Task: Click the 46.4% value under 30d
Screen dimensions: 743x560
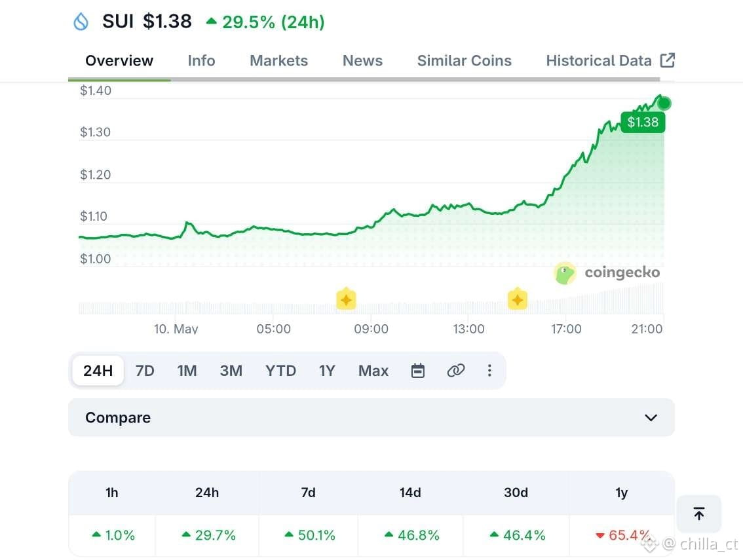Action: click(518, 535)
